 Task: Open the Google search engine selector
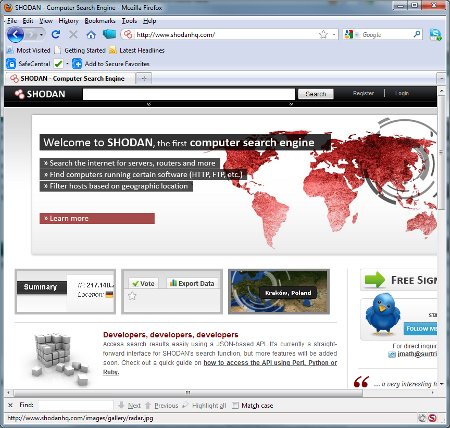click(x=351, y=34)
